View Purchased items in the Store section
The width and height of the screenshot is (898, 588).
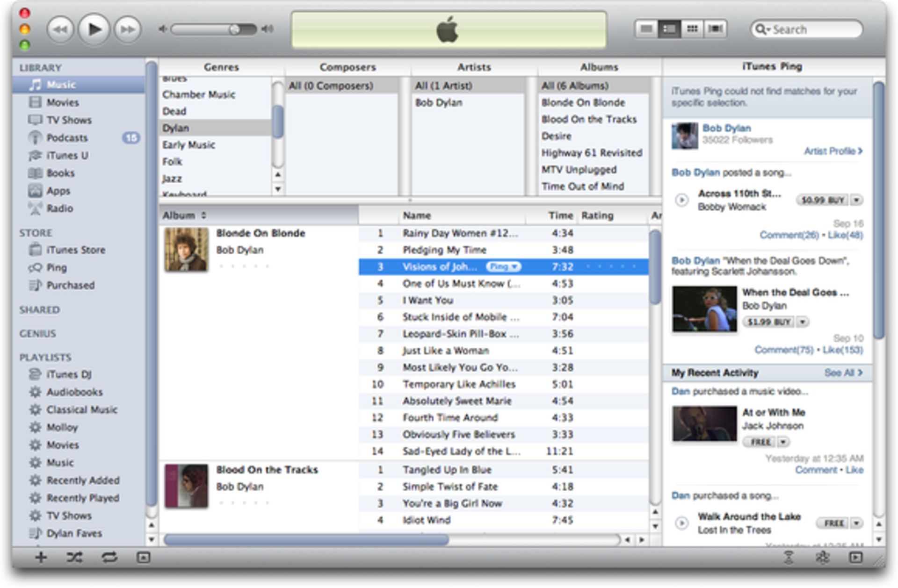71,285
